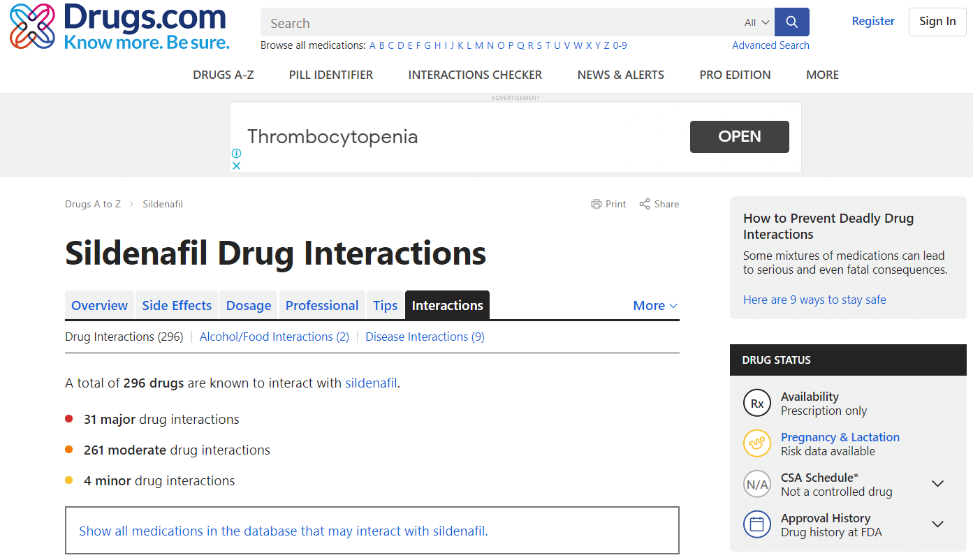The height and width of the screenshot is (560, 973).
Task: Select the Interactions tab
Action: [448, 305]
